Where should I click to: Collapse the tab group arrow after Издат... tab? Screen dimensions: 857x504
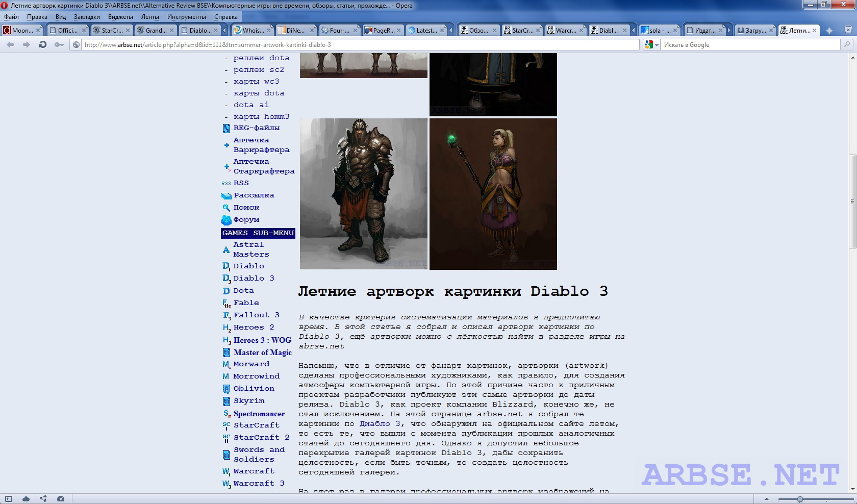[729, 31]
